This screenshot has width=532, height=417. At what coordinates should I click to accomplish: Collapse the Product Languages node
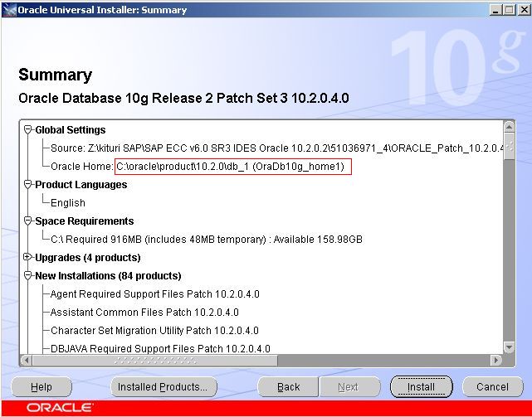click(x=28, y=185)
